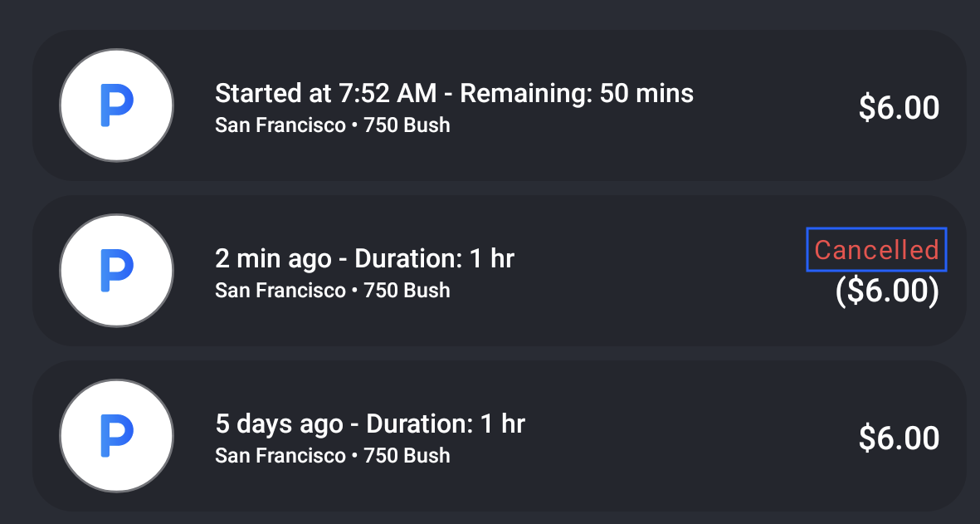This screenshot has height=524, width=980.
Task: Select the cancelled session's San Francisco • 750 Bush address
Action: point(333,290)
